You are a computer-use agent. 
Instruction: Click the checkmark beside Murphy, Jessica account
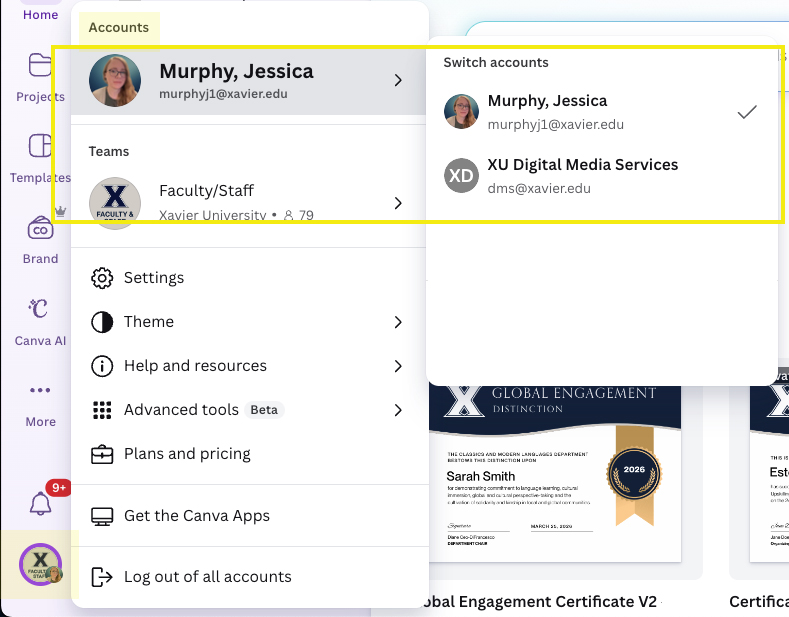[747, 112]
